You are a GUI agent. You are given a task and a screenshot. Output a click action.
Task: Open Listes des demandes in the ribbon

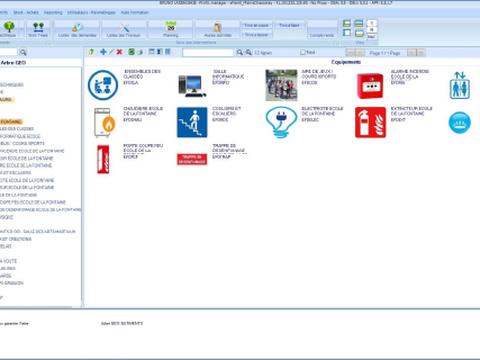77,29
